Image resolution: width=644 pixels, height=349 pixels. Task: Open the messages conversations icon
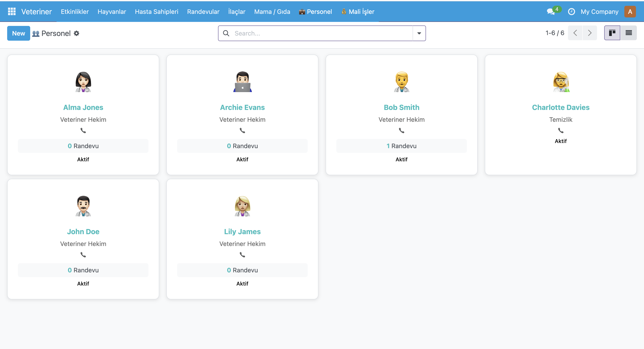551,11
